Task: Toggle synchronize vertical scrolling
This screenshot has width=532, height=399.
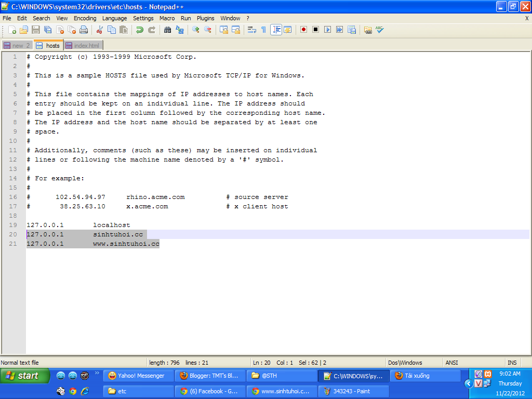Action: [x=223, y=30]
